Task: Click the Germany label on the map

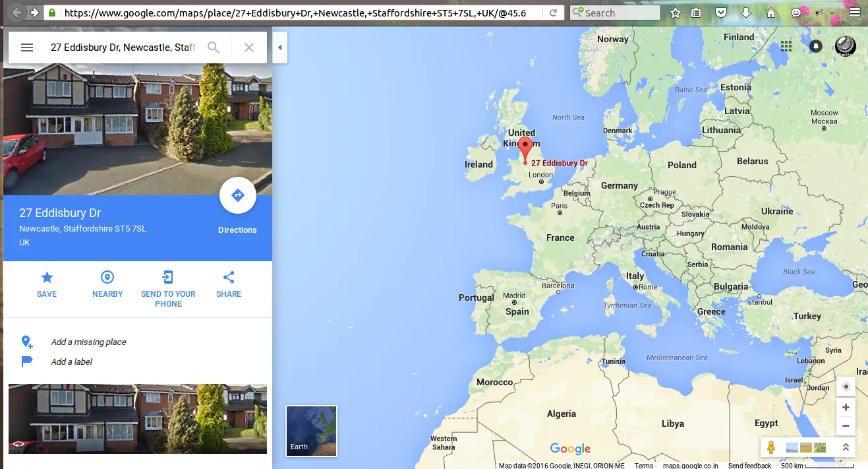Action: click(x=620, y=186)
